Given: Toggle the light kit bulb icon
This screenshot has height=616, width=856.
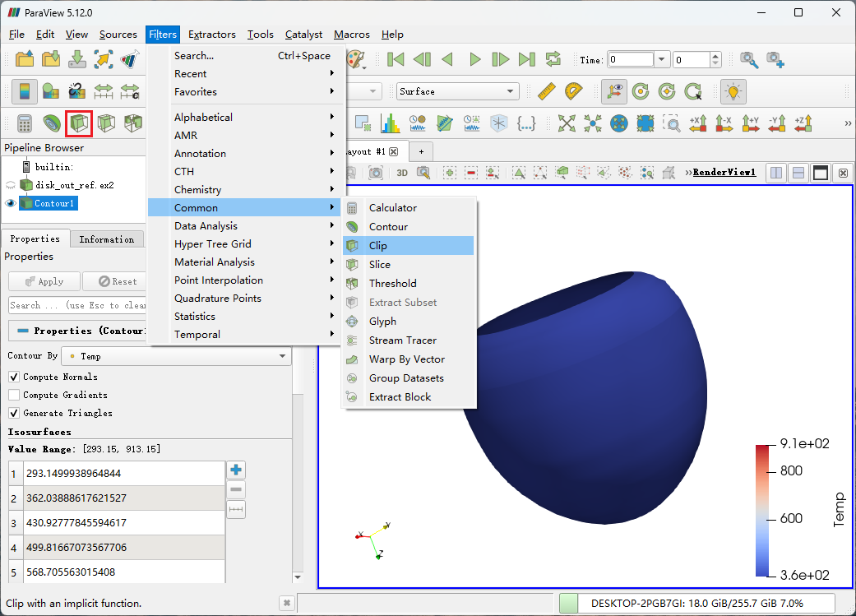Looking at the screenshot, I should [732, 91].
